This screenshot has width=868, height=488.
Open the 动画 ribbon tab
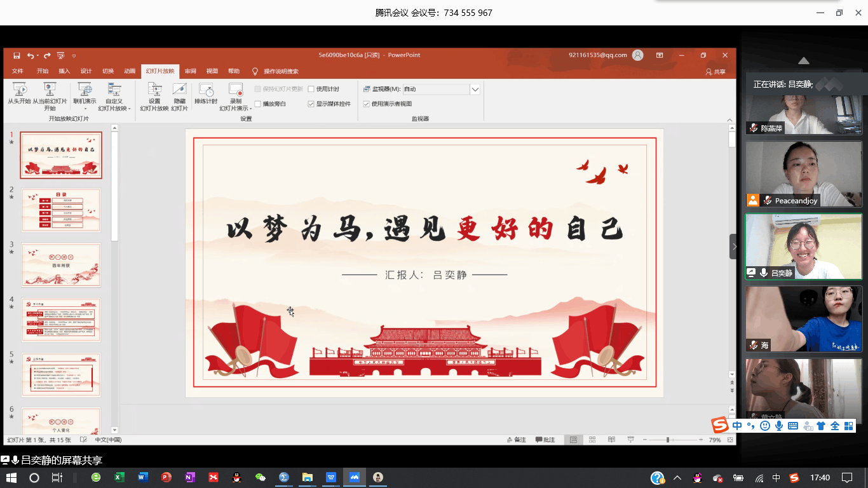point(130,71)
